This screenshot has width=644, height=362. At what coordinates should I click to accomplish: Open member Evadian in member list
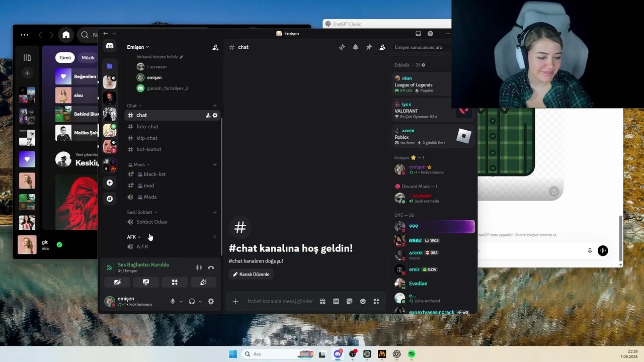pyautogui.click(x=434, y=284)
